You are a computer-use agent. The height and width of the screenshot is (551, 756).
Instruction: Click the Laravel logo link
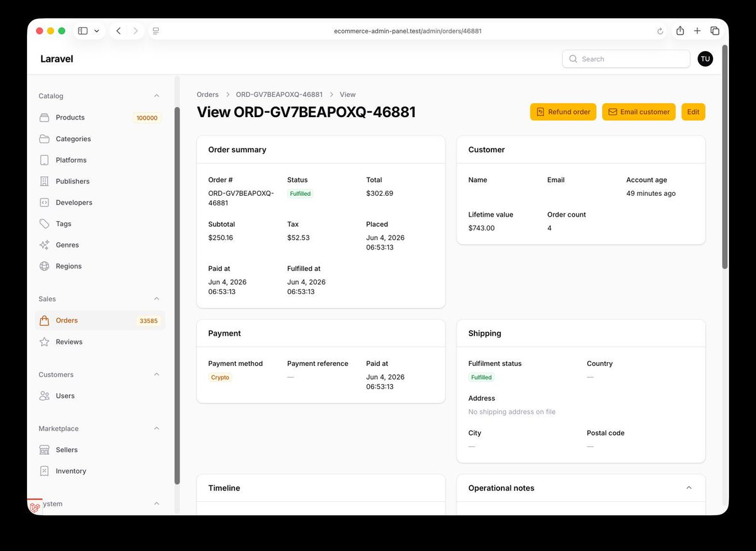pyautogui.click(x=57, y=59)
